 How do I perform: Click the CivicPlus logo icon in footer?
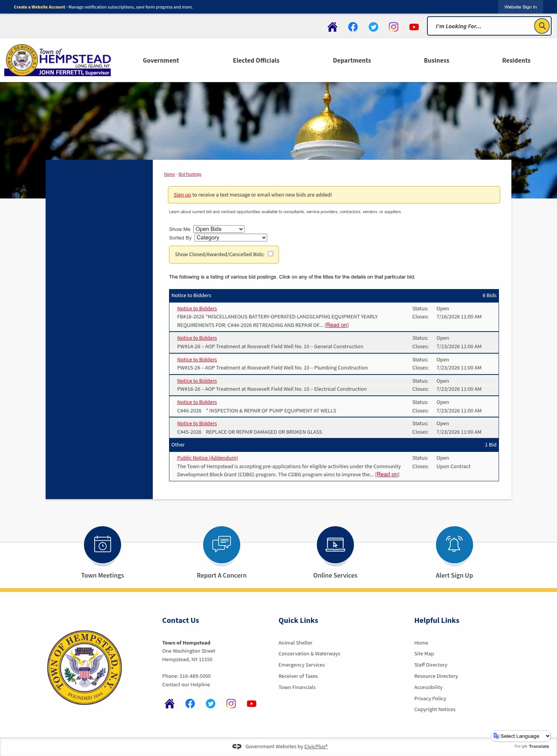click(237, 746)
